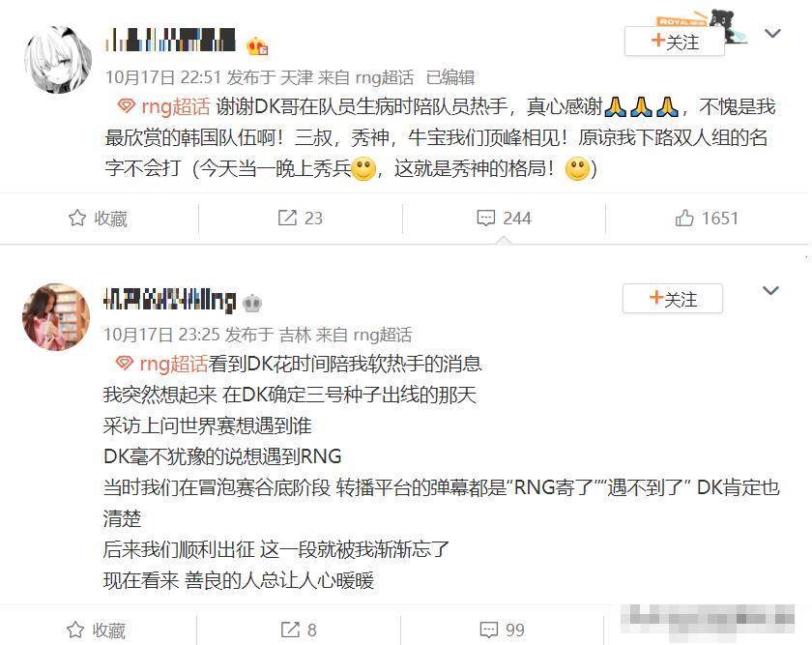
Task: Open the second poster's profile avatar
Action: coord(56,316)
